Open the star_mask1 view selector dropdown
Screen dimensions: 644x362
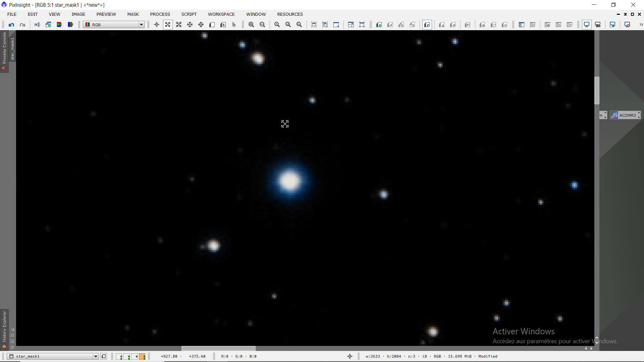[x=96, y=356]
